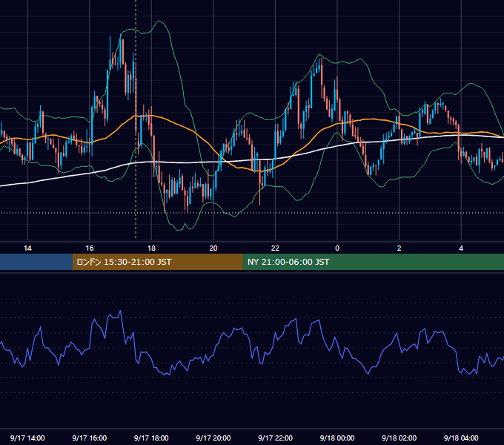The image size is (504, 445).
Task: Click hour label 18 on upper axis
Action: click(x=151, y=248)
